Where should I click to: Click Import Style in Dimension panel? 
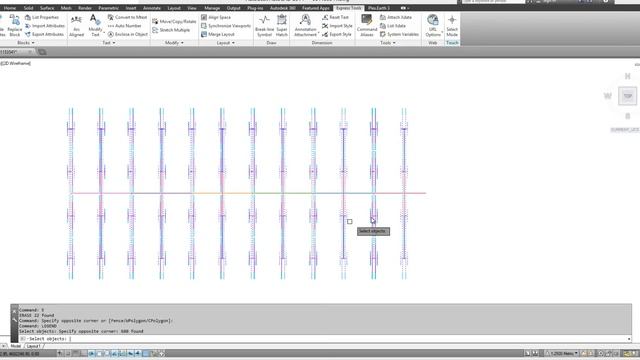point(337,26)
